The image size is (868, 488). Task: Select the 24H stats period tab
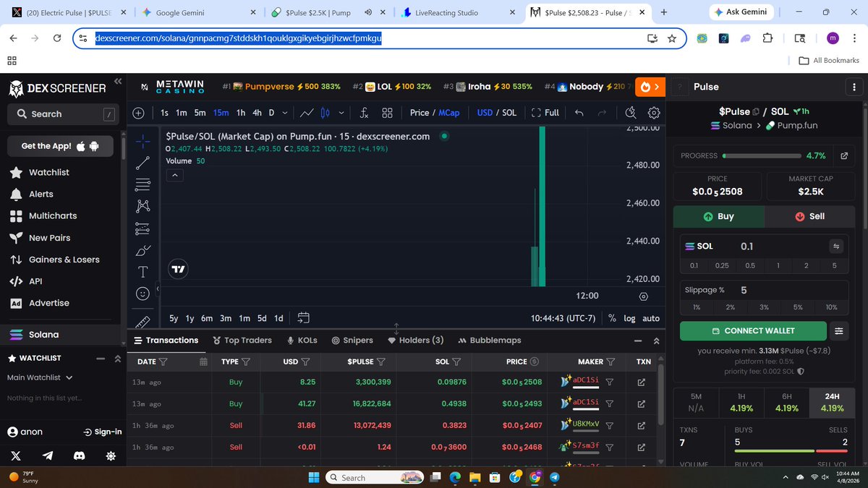point(833,403)
